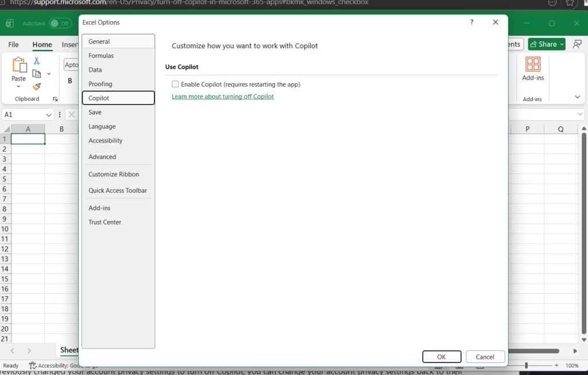Select column Q header
Viewport: 588px width, 375px height.
tap(560, 129)
